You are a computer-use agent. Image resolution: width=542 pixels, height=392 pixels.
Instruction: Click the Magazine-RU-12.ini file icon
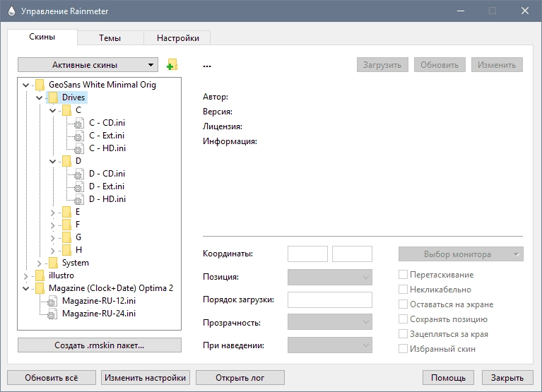52,301
